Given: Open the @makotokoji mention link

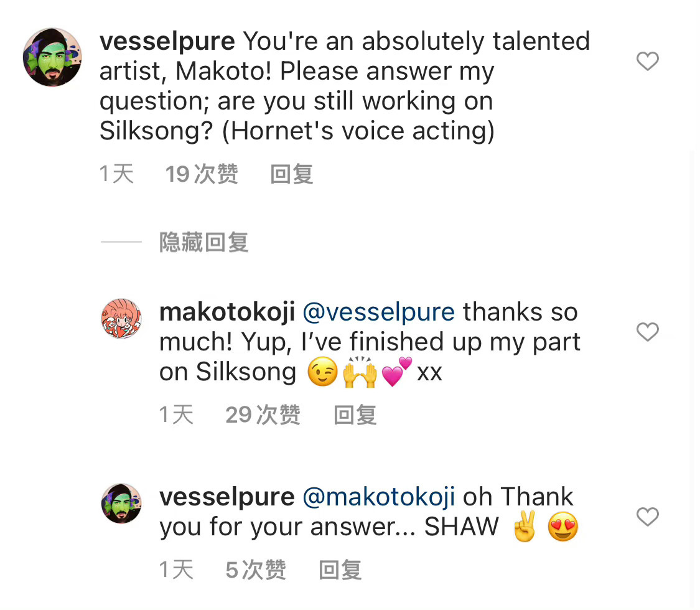Looking at the screenshot, I should pyautogui.click(x=378, y=497).
